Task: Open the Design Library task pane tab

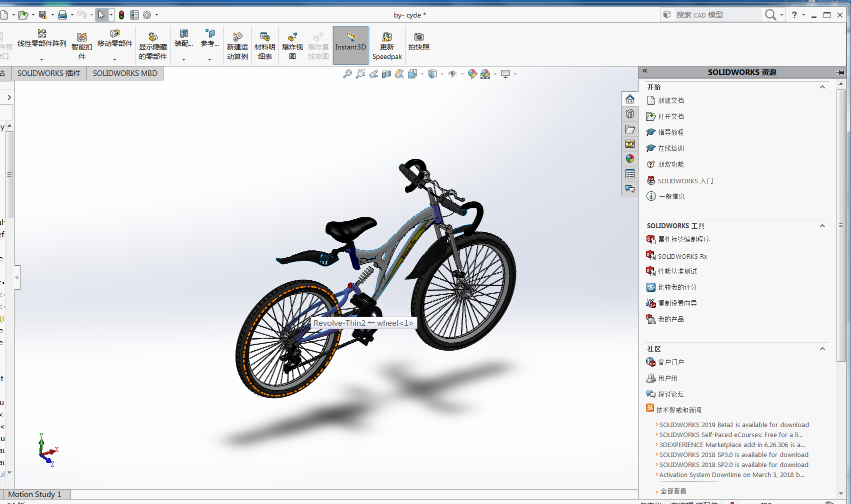Action: 629,113
